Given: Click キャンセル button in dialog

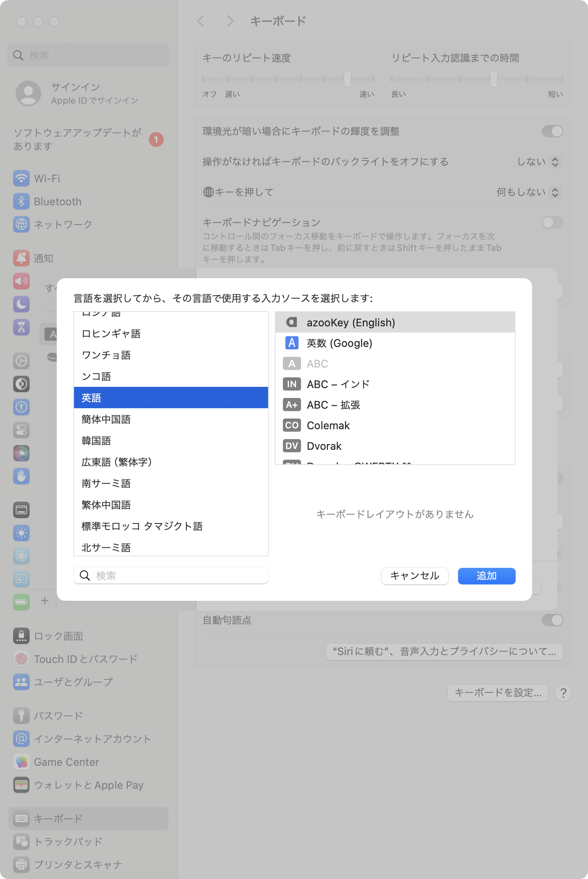Looking at the screenshot, I should (414, 576).
